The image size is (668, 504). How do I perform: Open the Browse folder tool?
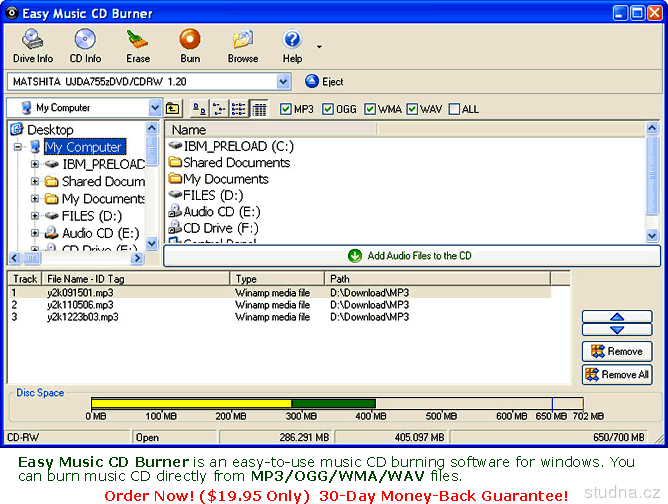point(242,45)
